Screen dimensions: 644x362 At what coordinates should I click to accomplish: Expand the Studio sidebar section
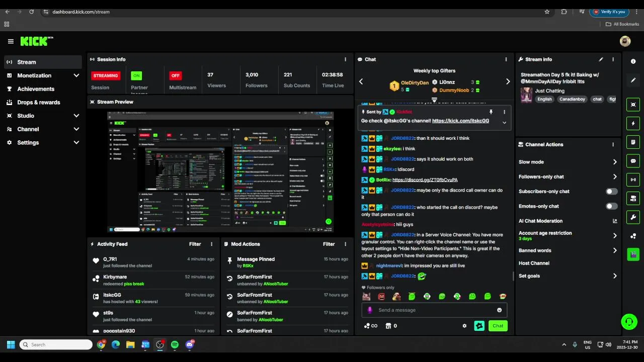(76, 116)
